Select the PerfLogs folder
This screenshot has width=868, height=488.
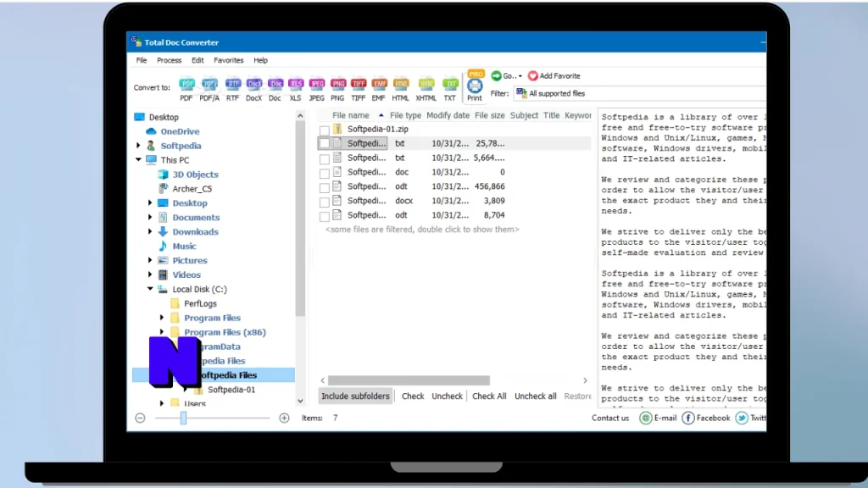click(200, 303)
